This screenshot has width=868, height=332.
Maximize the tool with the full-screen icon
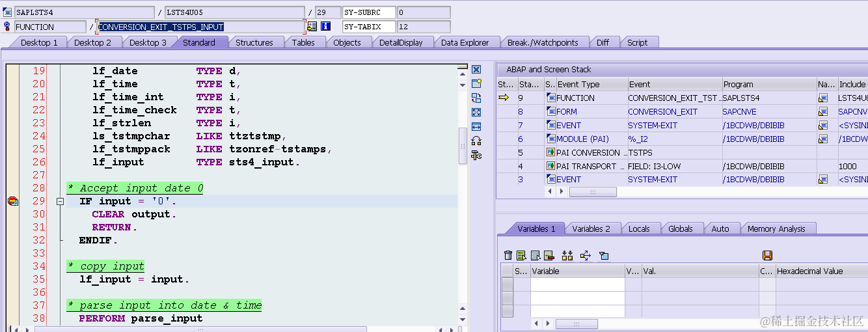(x=476, y=113)
